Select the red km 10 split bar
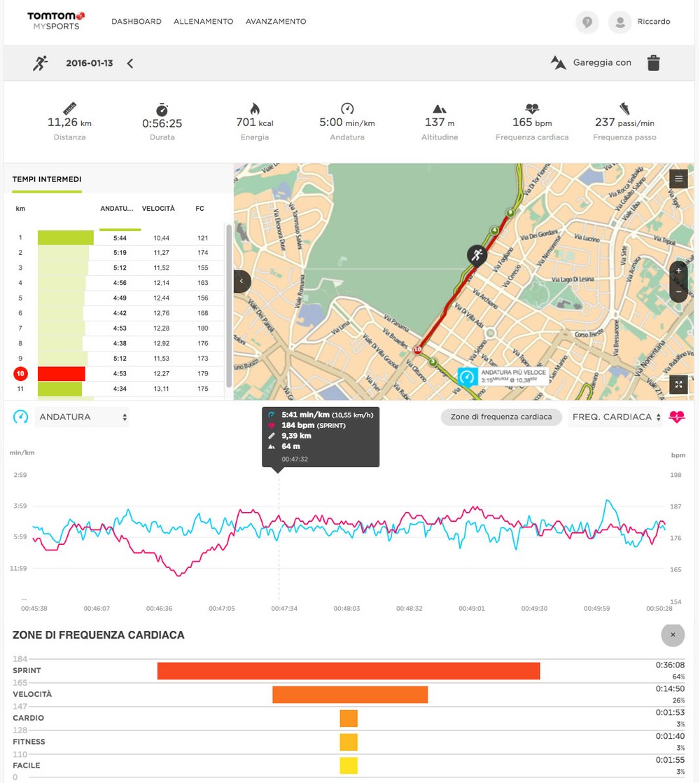Viewport: 700px width, 783px height. point(62,374)
